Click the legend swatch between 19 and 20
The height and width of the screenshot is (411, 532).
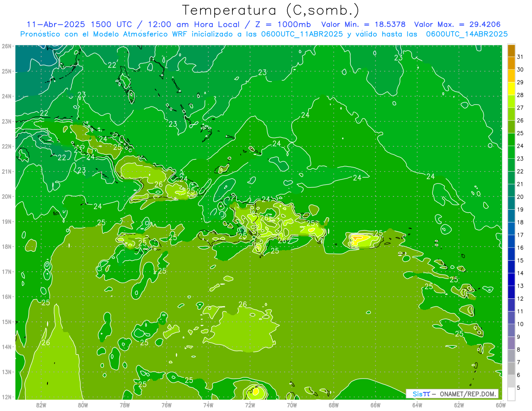point(511,203)
